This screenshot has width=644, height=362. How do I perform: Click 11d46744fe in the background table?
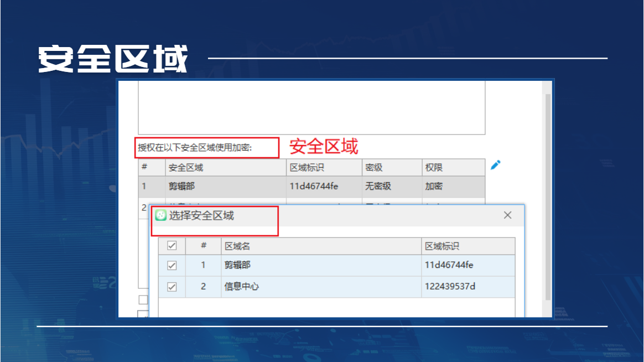tap(314, 186)
